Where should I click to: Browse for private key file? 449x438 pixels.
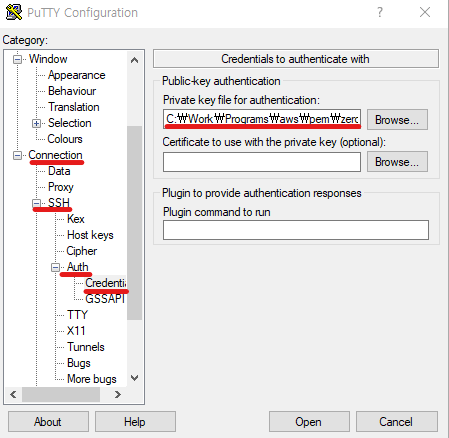coord(397,119)
